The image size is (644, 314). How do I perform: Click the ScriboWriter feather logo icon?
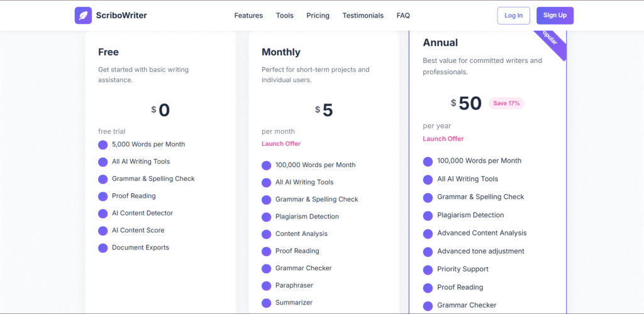point(83,16)
